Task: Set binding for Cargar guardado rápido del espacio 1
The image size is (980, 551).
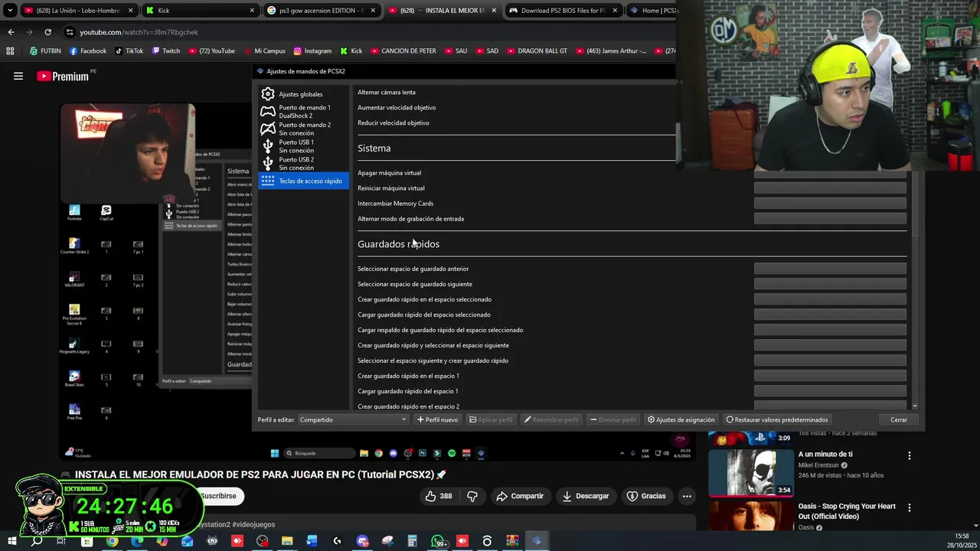Action: tap(830, 391)
